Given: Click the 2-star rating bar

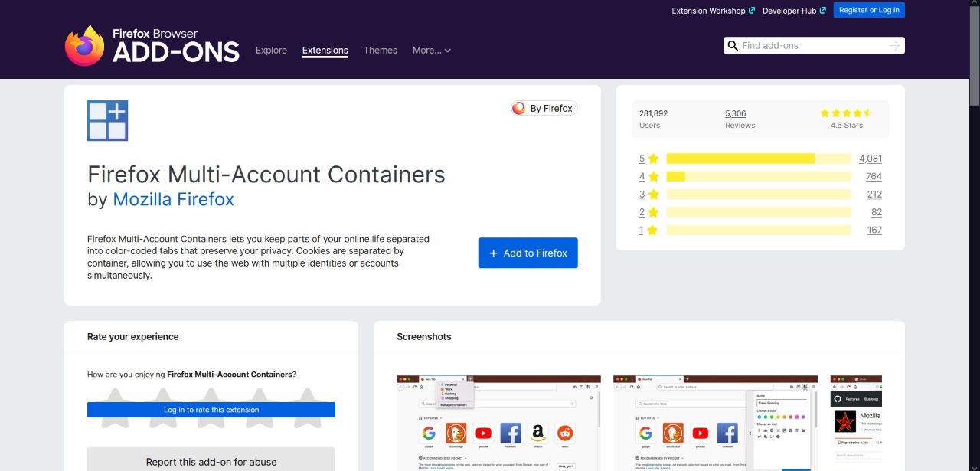Looking at the screenshot, I should click(759, 212).
